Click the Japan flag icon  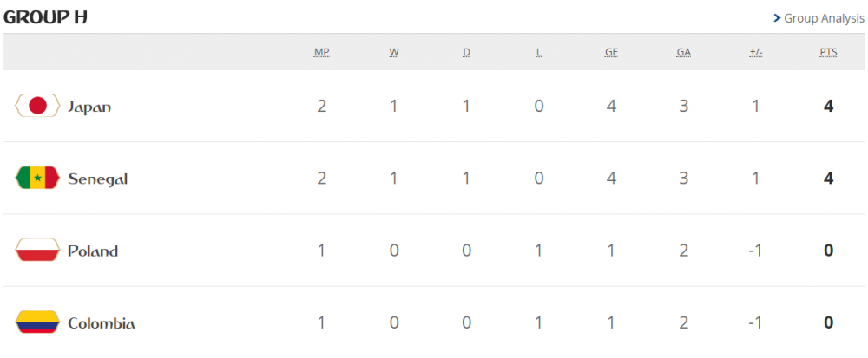[x=37, y=106]
